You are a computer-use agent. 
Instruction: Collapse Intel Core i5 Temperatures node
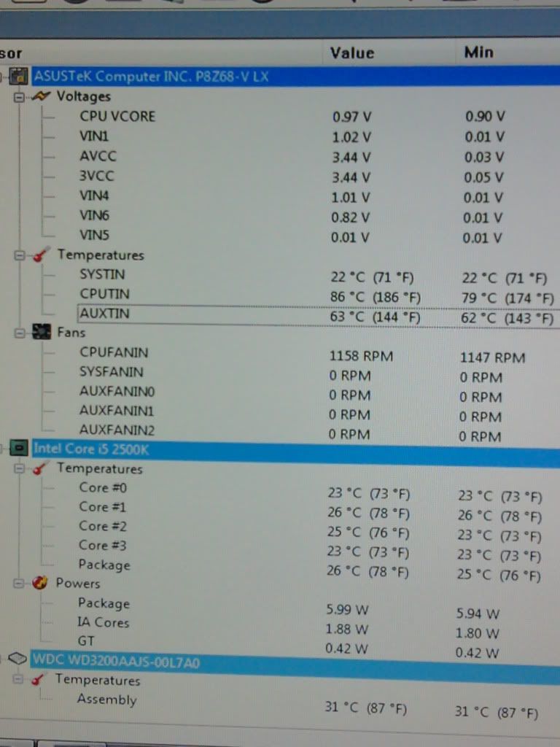[x=19, y=468]
